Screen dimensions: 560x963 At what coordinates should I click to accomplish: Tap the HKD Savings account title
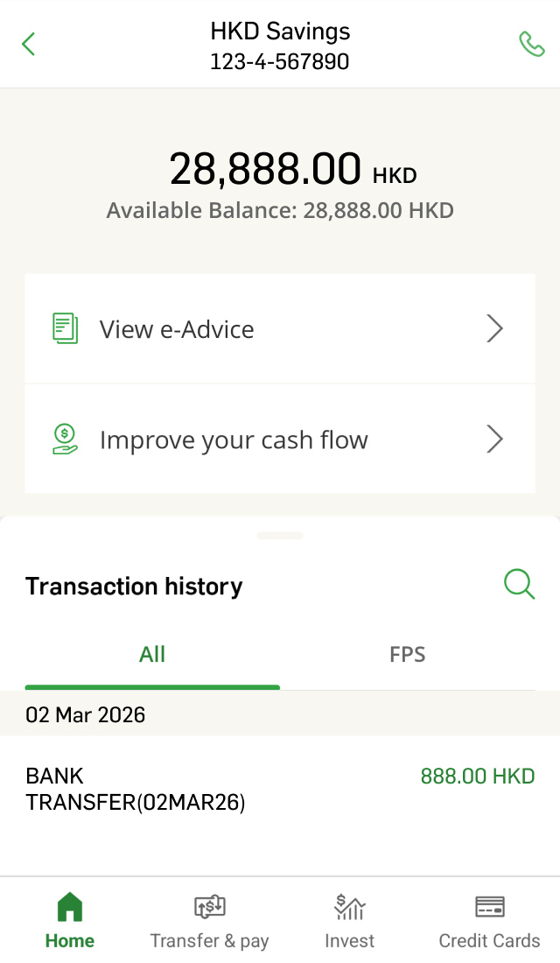(280, 32)
